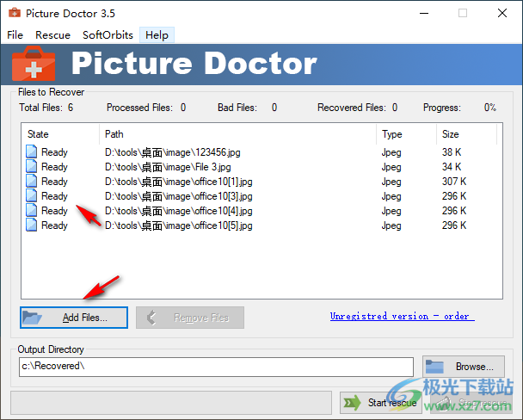
Task: Open the SoftOrbits menu
Action: pos(108,35)
